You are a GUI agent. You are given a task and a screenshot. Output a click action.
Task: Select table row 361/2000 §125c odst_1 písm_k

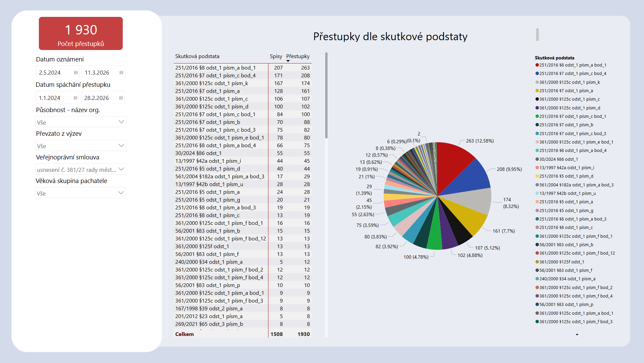tap(242, 83)
